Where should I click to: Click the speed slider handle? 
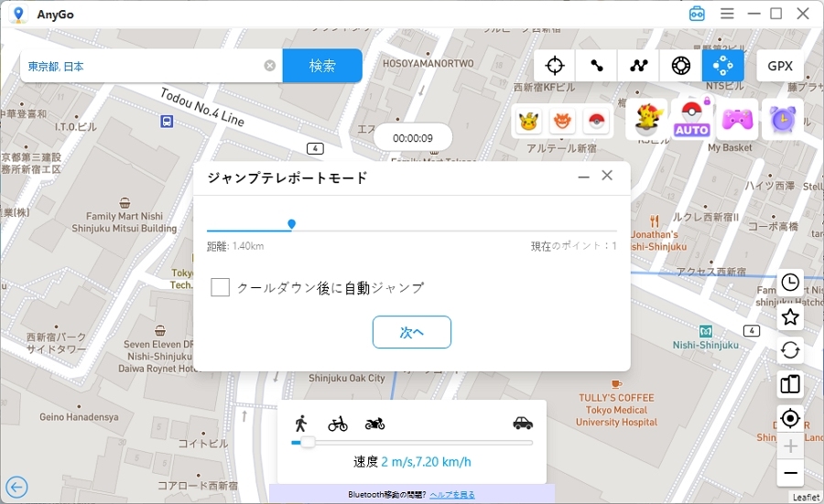tap(308, 443)
